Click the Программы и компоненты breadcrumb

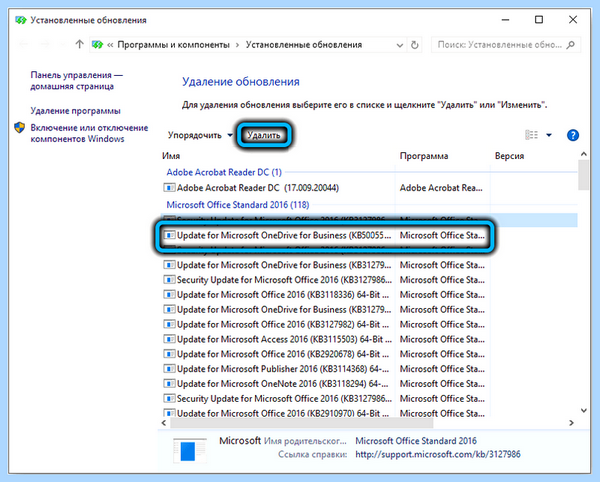click(173, 45)
